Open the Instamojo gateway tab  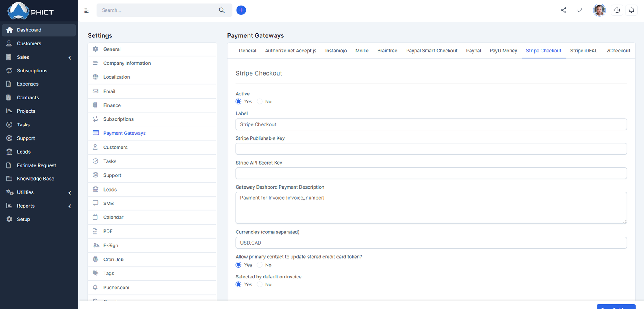(336, 51)
